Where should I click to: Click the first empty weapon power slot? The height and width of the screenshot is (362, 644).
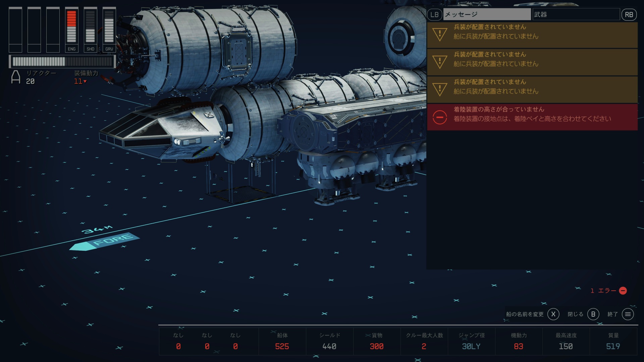pos(15,29)
